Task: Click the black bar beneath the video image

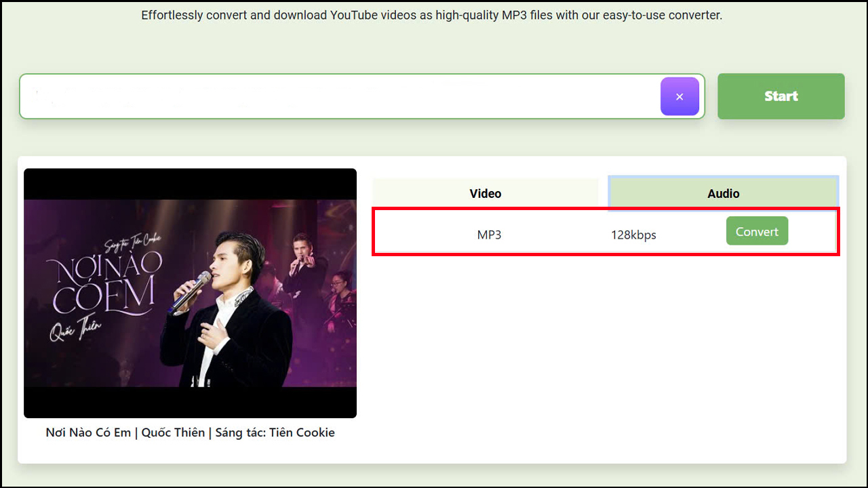Action: [x=190, y=402]
